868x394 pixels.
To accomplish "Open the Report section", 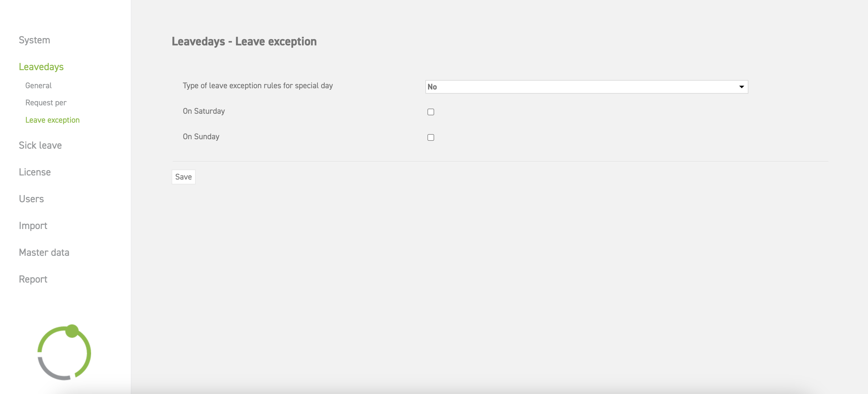I will (x=33, y=279).
